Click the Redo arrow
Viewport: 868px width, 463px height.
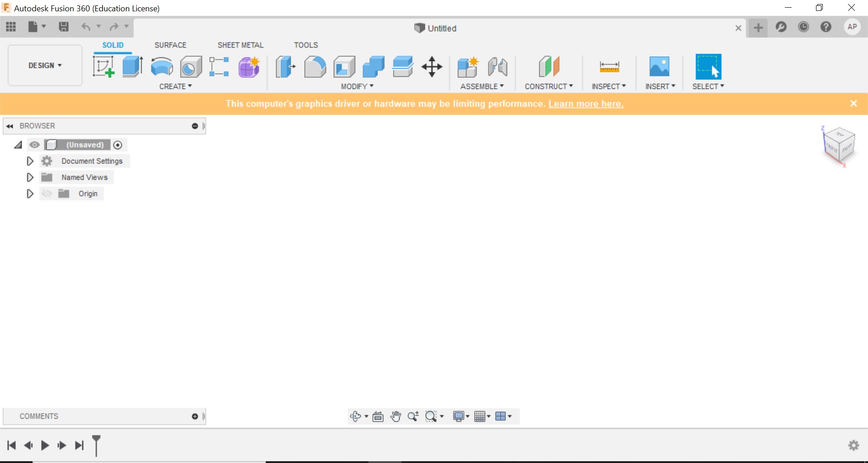tap(113, 27)
